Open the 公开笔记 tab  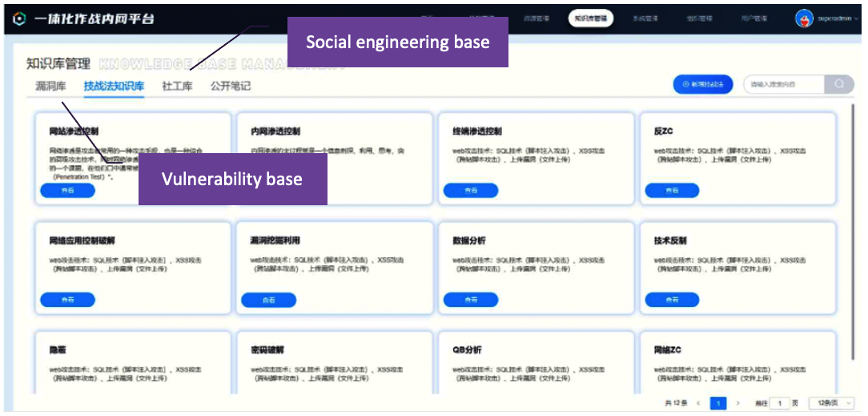(231, 86)
